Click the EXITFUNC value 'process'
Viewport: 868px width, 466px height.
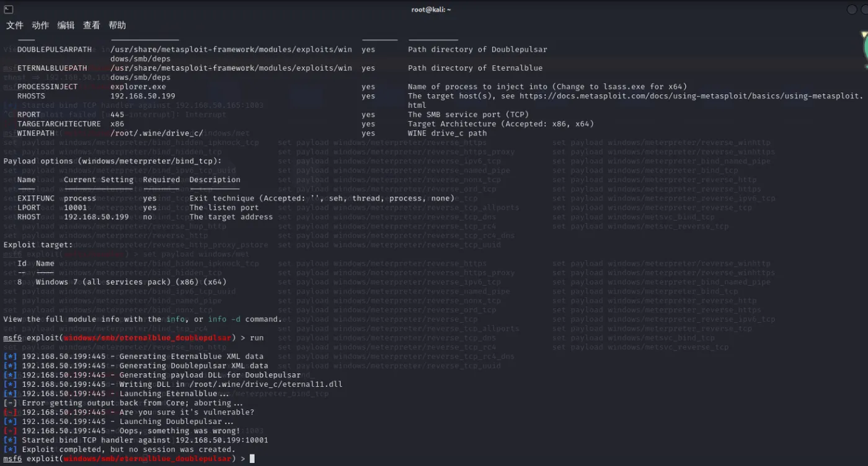80,198
